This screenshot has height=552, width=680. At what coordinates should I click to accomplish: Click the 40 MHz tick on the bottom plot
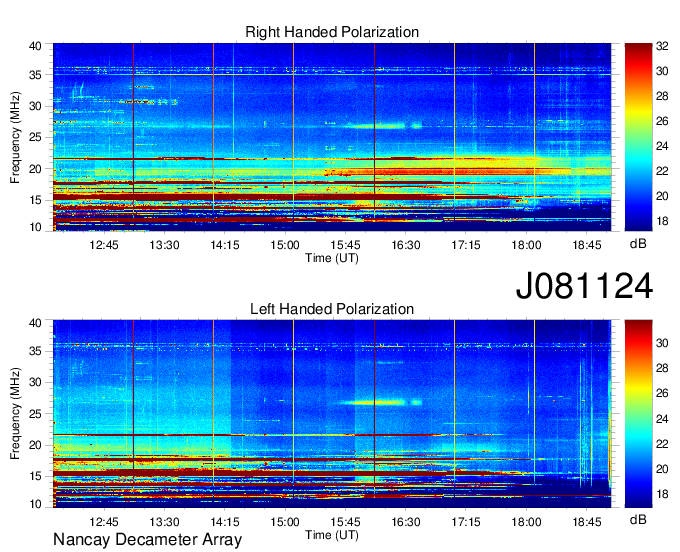click(x=36, y=323)
